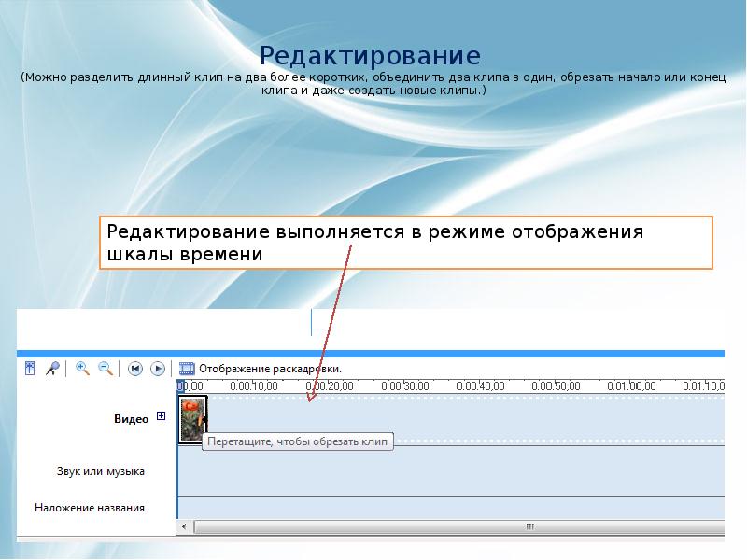This screenshot has width=747, height=560.
Task: Click the filmstrip storyboard icon
Action: click(187, 369)
